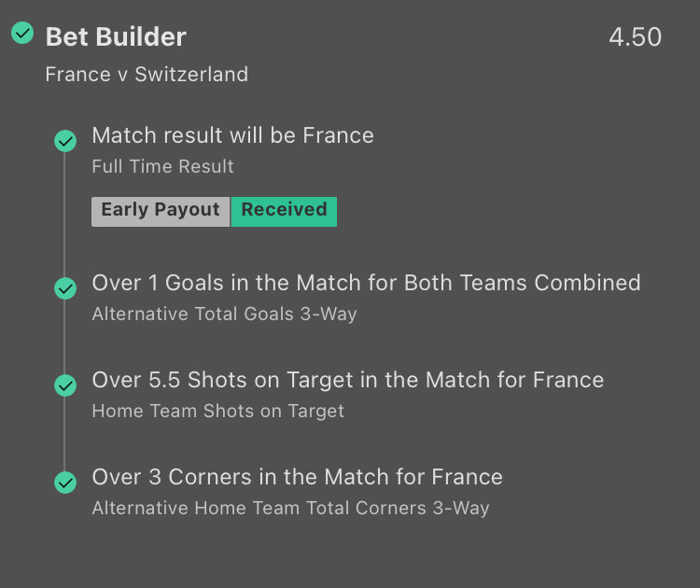Click the Home Team Shots on Target label
Screen dimensions: 700x588
tap(217, 412)
